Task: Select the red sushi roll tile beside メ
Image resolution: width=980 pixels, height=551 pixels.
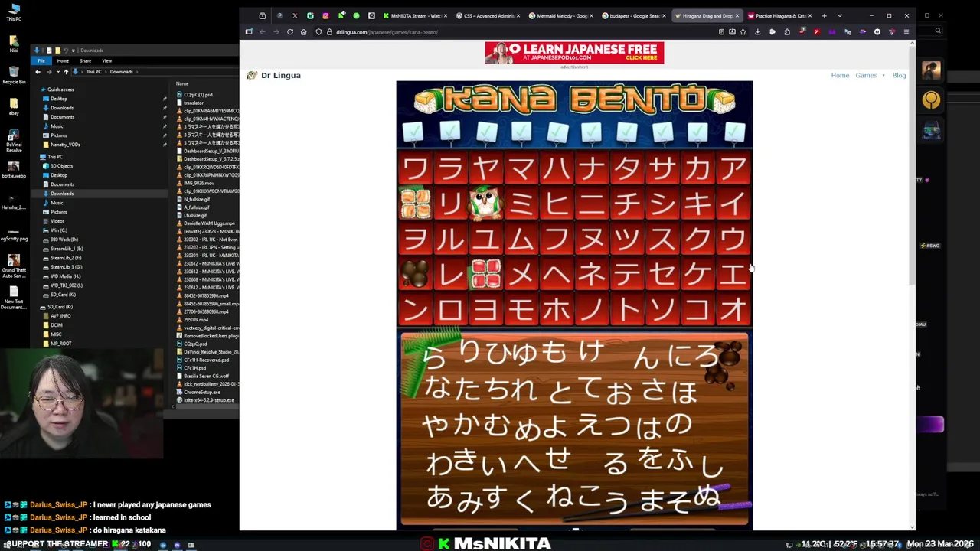Action: 485,273
